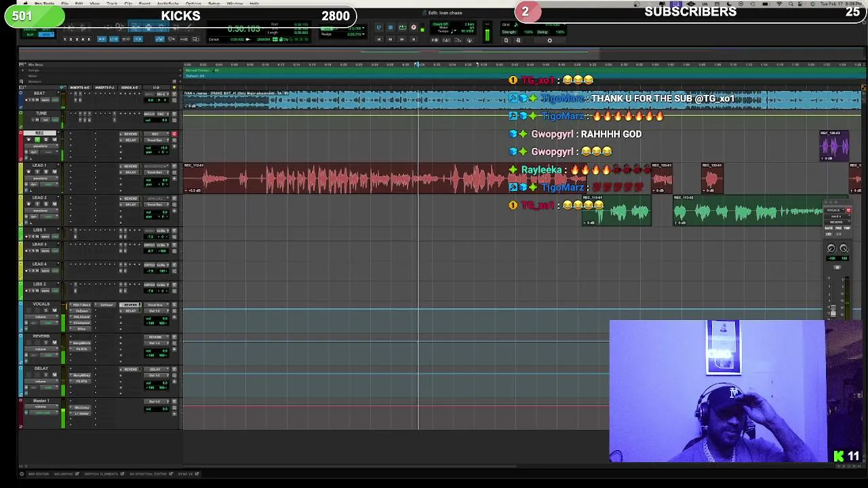
Task: Click the transport Rewind button
Action: (x=390, y=39)
